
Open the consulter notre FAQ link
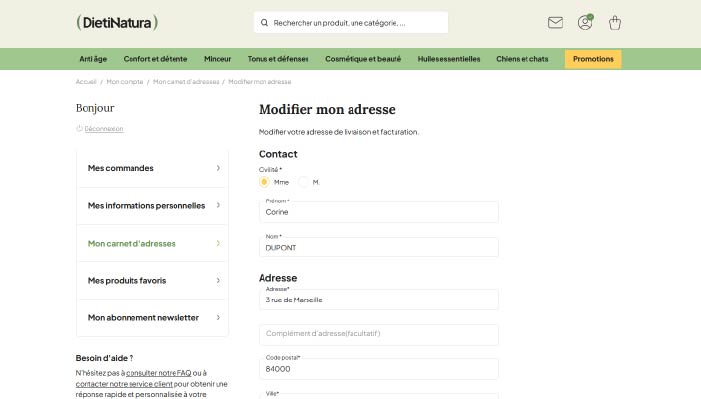click(x=159, y=373)
